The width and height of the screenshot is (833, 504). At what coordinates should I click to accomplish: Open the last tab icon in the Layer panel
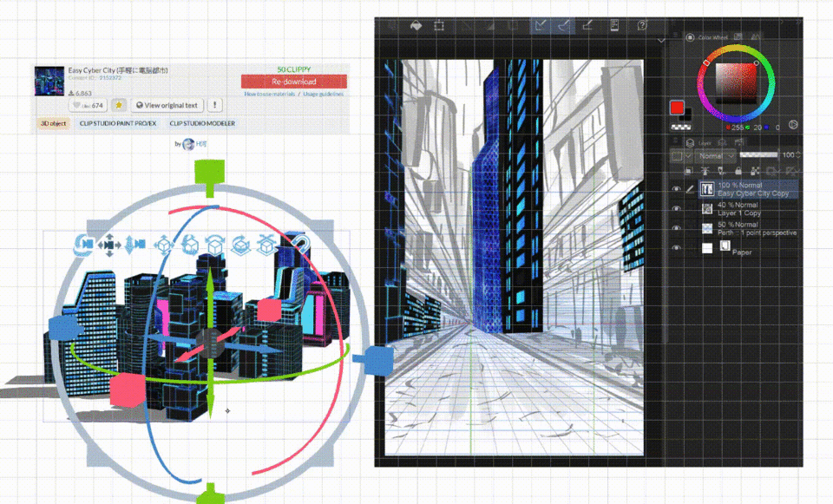click(x=738, y=142)
